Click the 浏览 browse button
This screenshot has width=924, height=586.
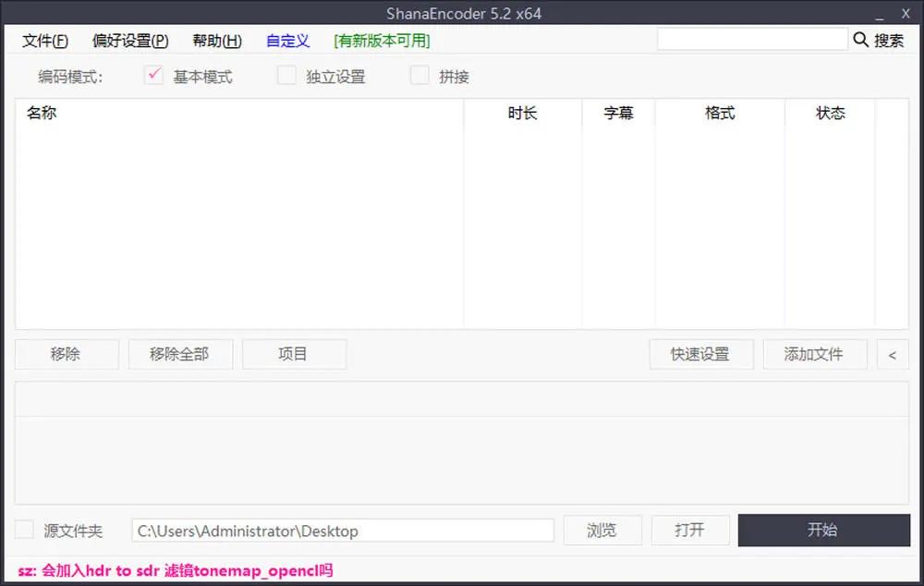coord(602,531)
